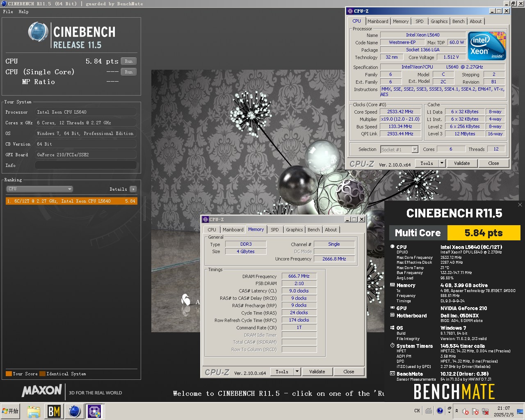Close the BenchMate result panel with X

point(520,205)
